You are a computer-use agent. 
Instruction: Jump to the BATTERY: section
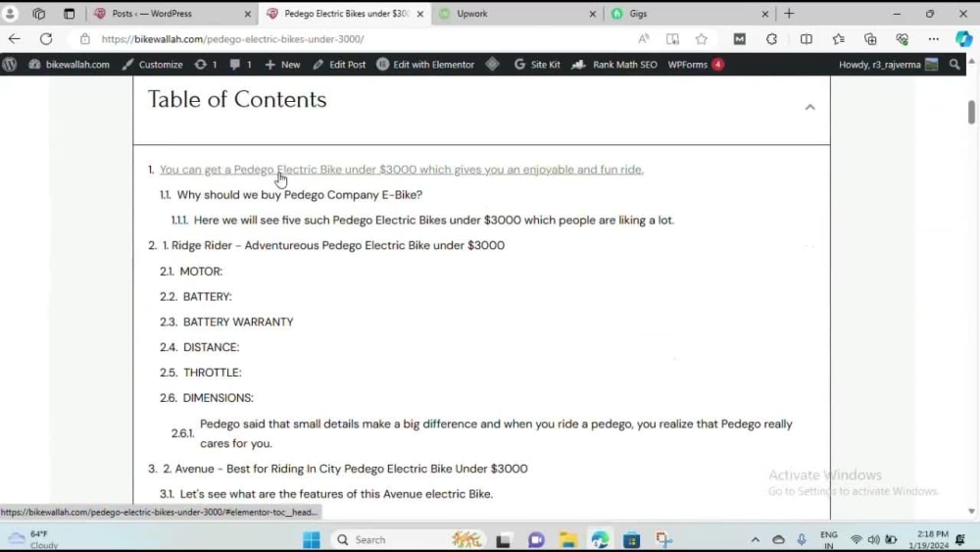point(208,297)
